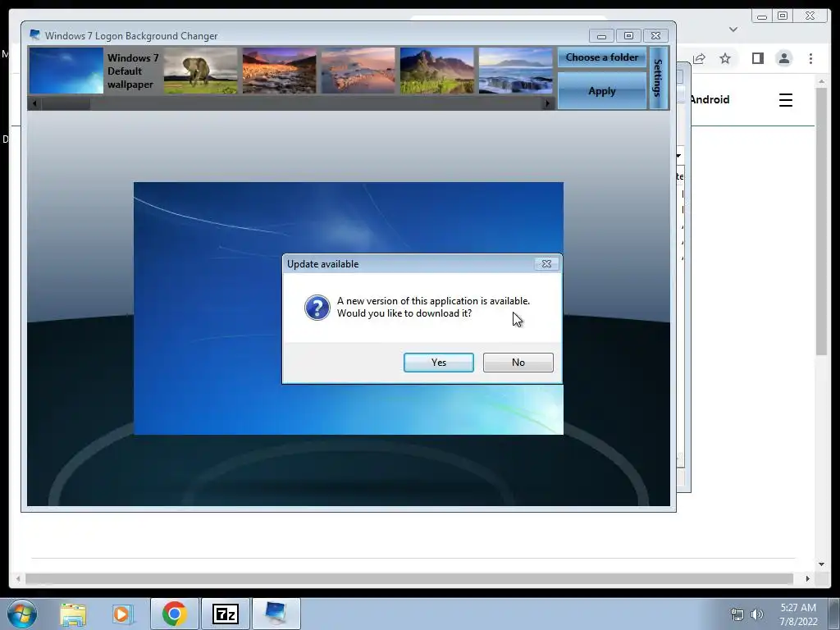Toggle Chrome side panel icon
The image size is (840, 630).
[x=757, y=58]
